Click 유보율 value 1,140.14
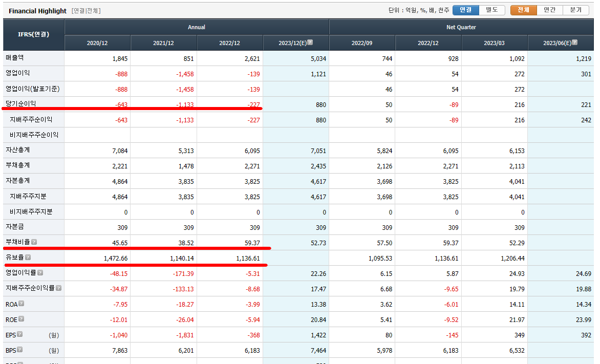Viewport: 600px width, 364px height. (182, 259)
